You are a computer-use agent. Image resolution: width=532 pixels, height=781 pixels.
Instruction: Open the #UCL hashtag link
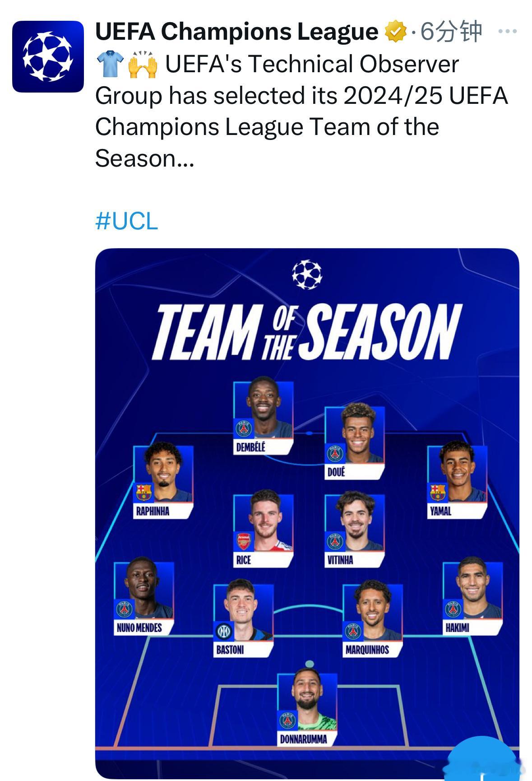127,221
